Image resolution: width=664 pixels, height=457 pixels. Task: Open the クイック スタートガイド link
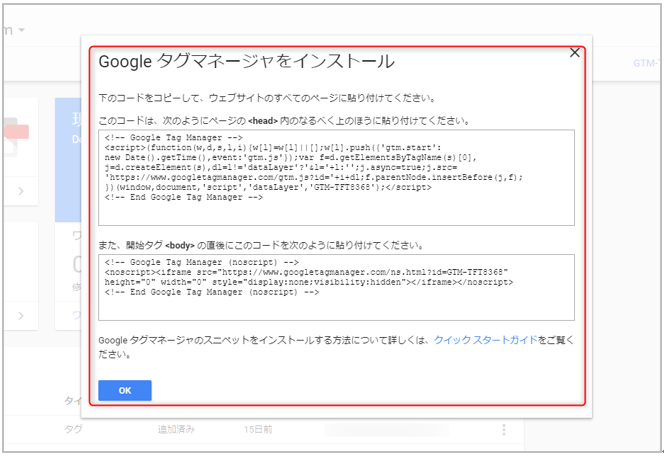(486, 340)
